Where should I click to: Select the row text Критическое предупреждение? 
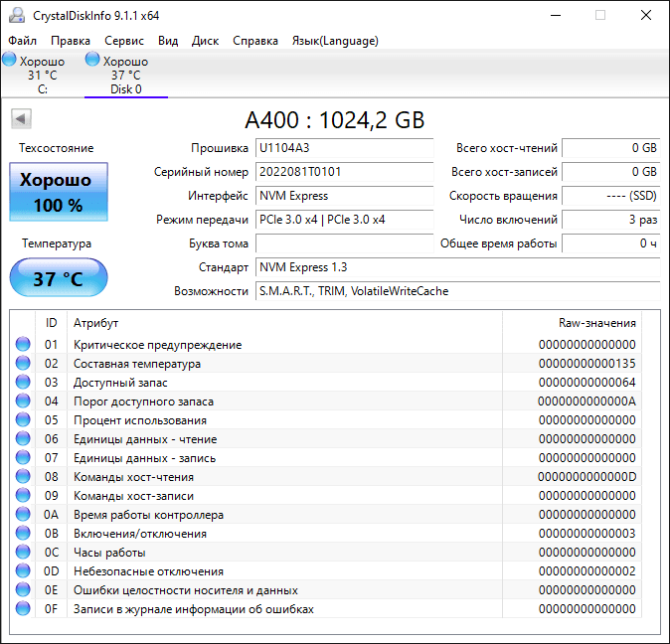pos(158,345)
